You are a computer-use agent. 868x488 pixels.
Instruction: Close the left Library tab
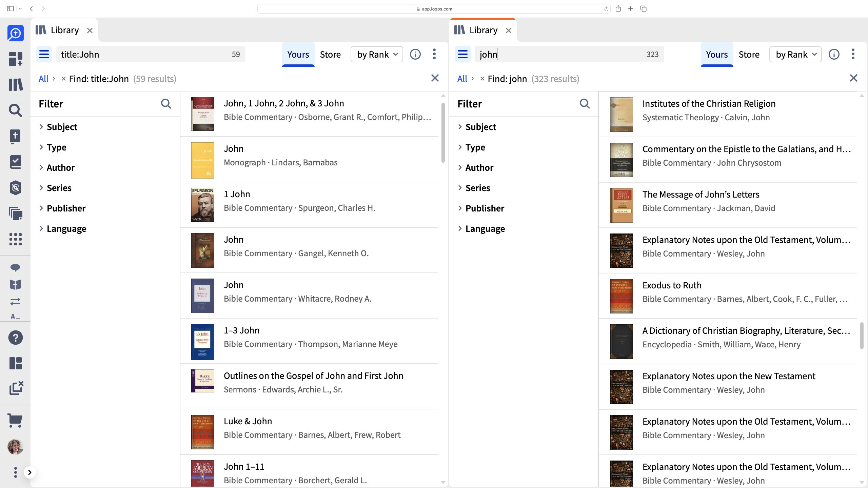coord(90,30)
